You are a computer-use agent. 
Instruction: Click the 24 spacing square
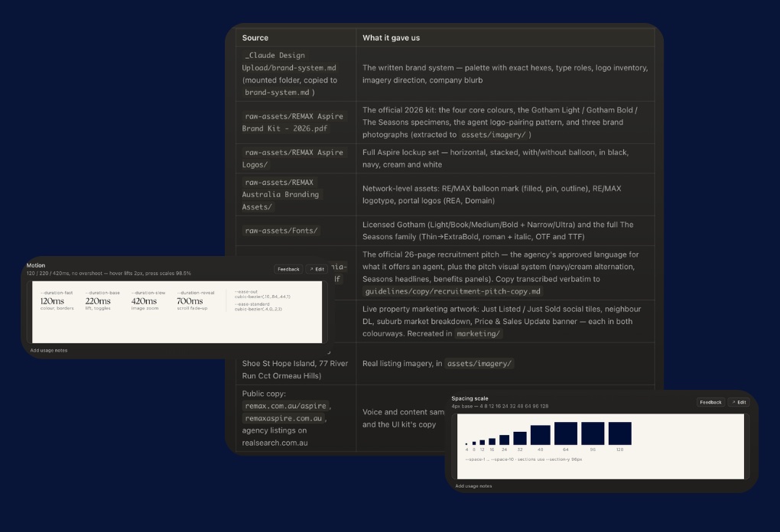(x=505, y=440)
